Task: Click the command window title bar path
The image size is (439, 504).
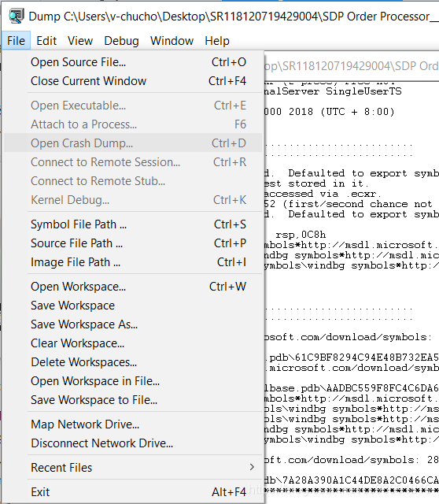Action: coord(352,66)
